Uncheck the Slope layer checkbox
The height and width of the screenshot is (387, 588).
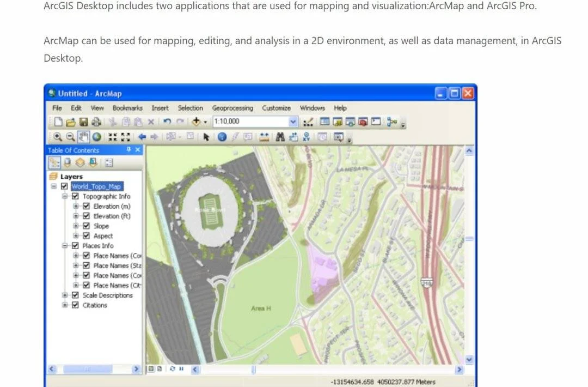pos(86,226)
